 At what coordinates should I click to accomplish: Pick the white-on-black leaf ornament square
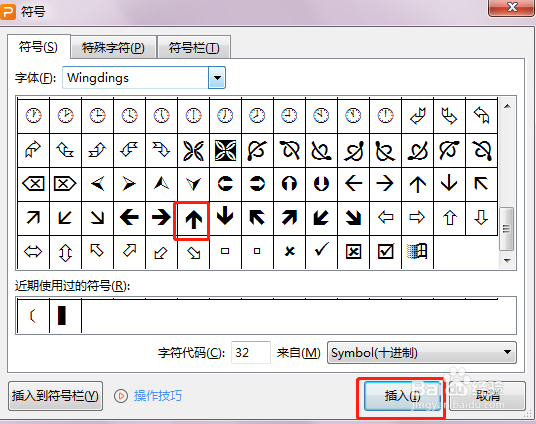(x=225, y=150)
